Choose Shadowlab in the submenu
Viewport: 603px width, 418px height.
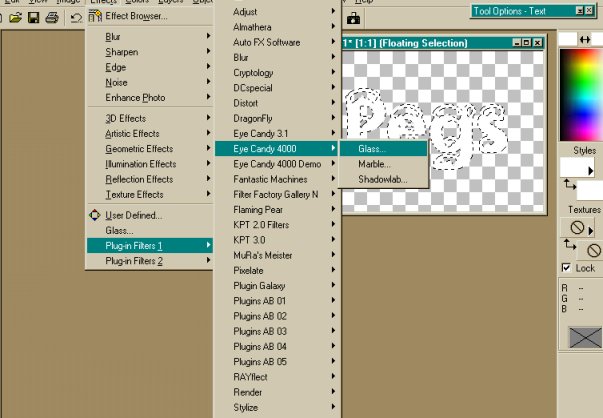(x=383, y=179)
